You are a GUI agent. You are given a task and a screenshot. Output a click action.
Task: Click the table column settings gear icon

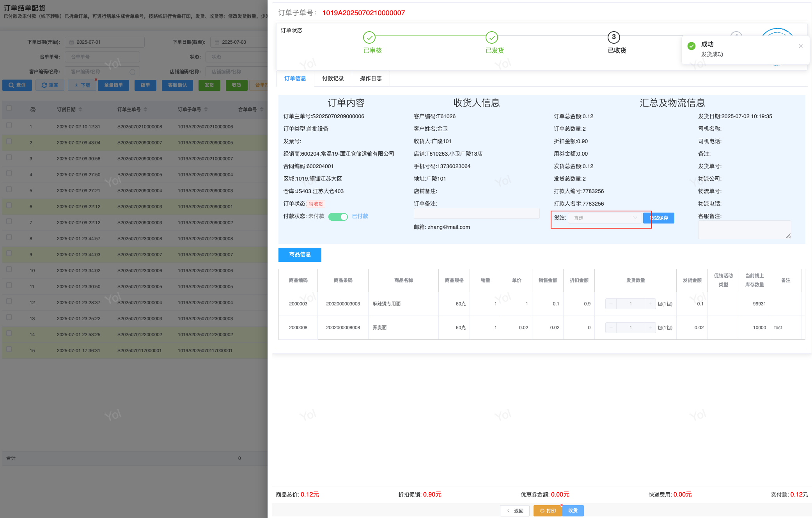pos(33,110)
